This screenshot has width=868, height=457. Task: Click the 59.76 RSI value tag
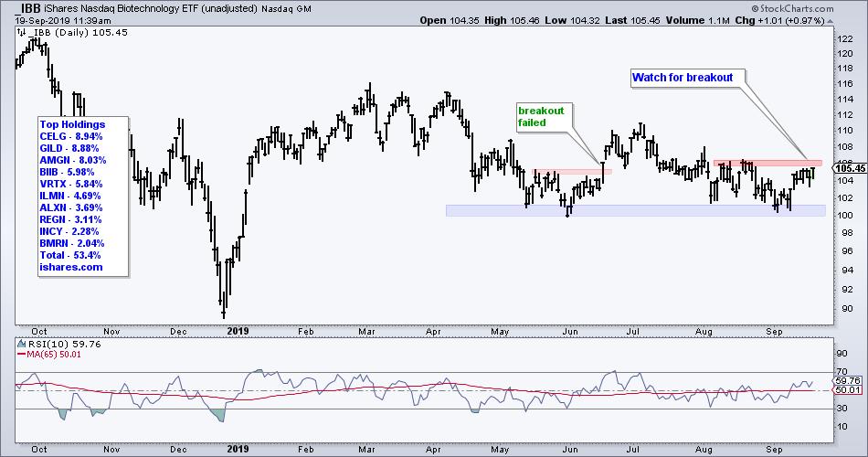(x=848, y=380)
